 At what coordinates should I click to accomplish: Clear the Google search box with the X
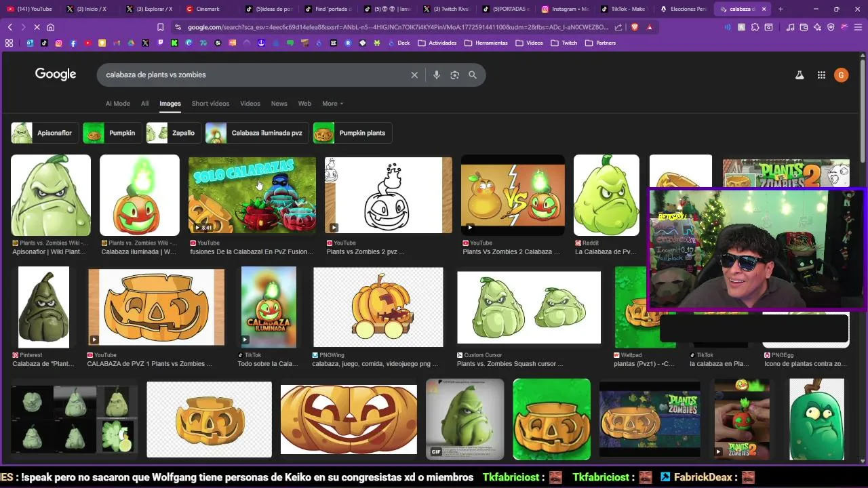point(414,75)
